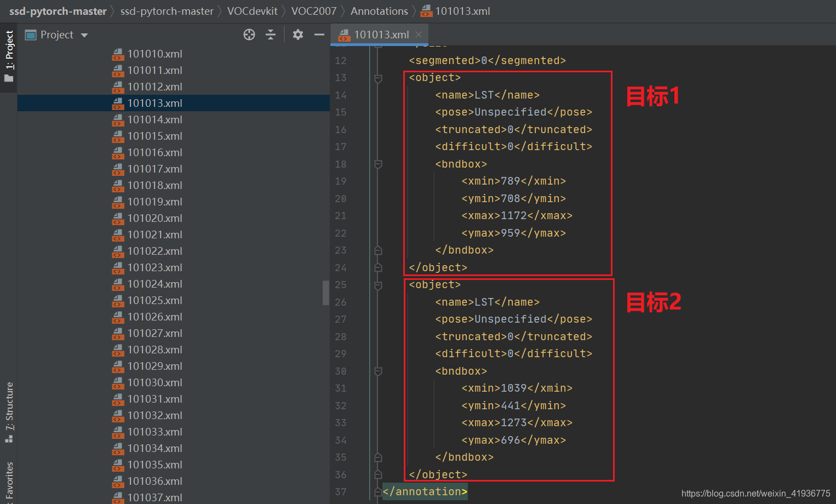
Task: Click the xmax value 1172 on line 21
Action: [x=514, y=216]
